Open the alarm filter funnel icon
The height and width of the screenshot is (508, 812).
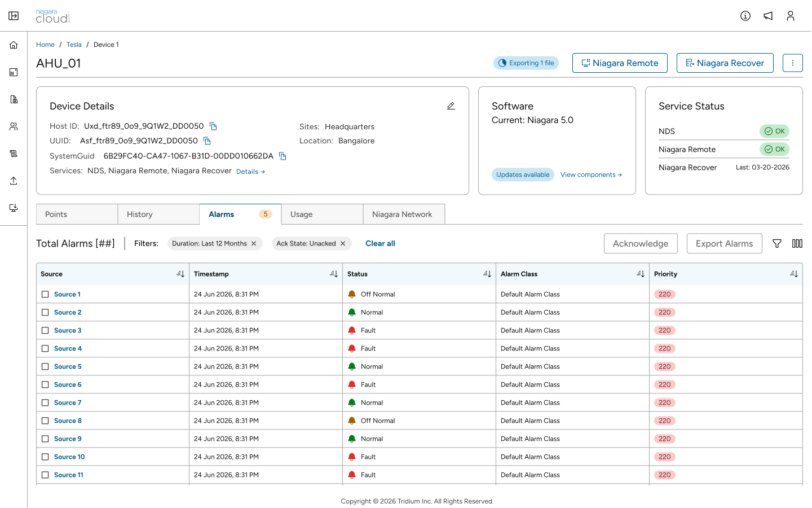[777, 244]
